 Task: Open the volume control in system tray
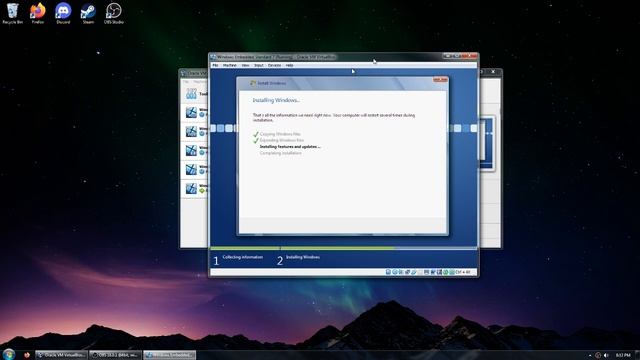coord(606,356)
